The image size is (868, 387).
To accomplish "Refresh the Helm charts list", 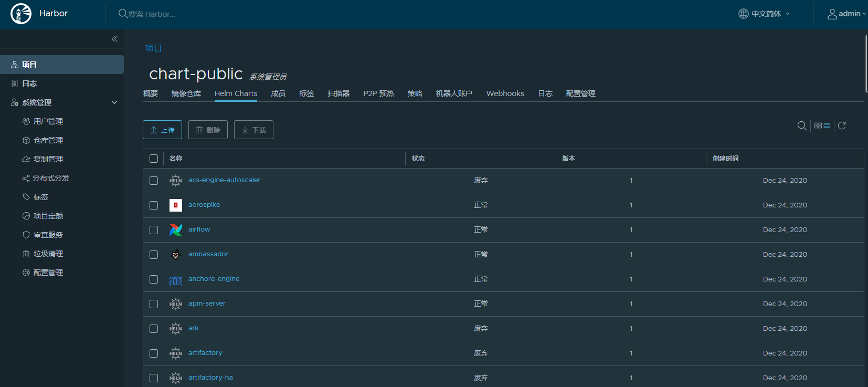I will click(842, 125).
